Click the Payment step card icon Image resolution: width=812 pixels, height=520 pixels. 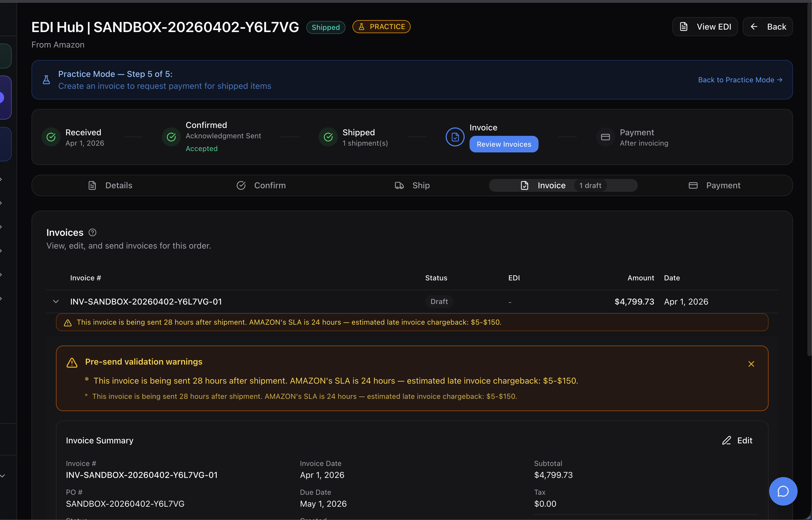click(605, 137)
